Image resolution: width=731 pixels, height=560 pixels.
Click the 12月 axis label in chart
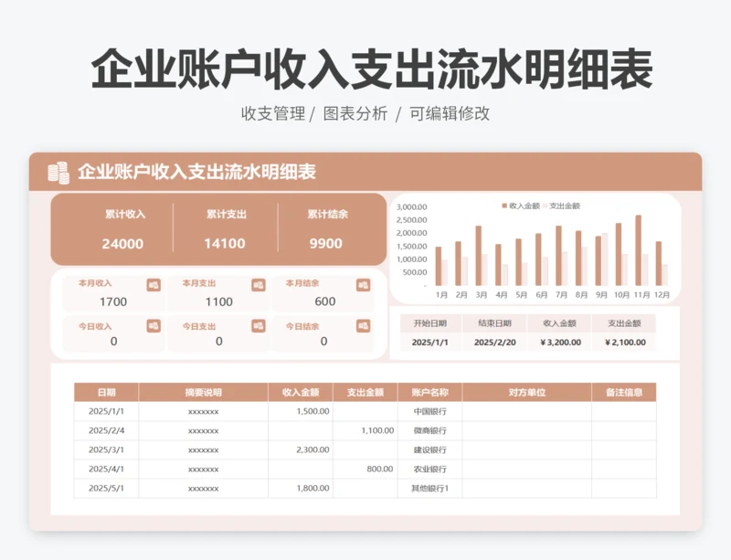click(x=662, y=295)
